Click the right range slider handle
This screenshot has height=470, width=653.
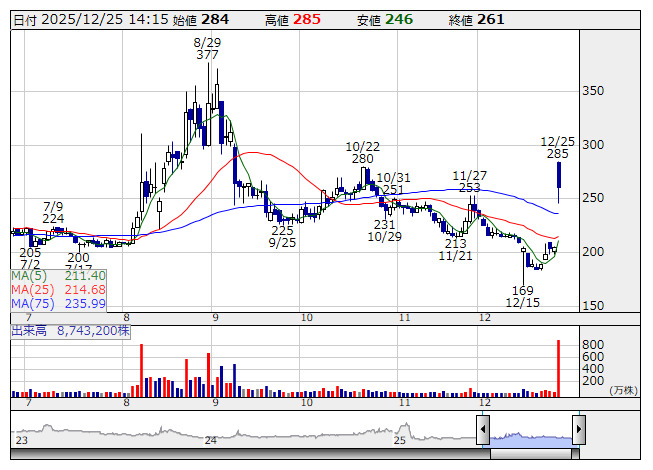(578, 430)
